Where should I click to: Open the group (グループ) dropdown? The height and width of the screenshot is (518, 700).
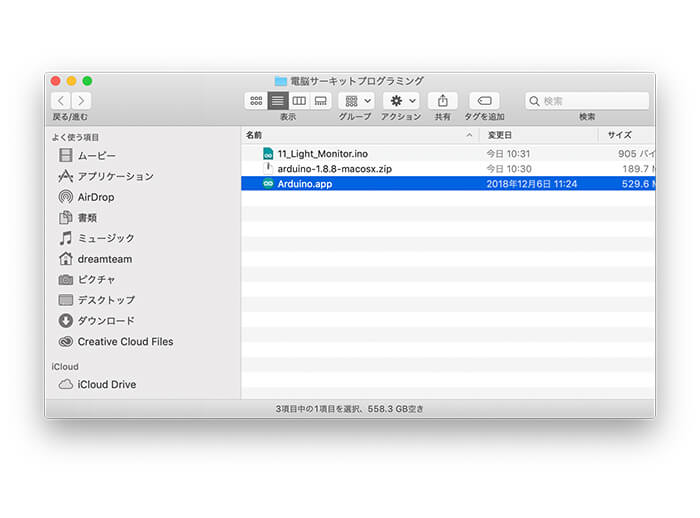coord(356,100)
